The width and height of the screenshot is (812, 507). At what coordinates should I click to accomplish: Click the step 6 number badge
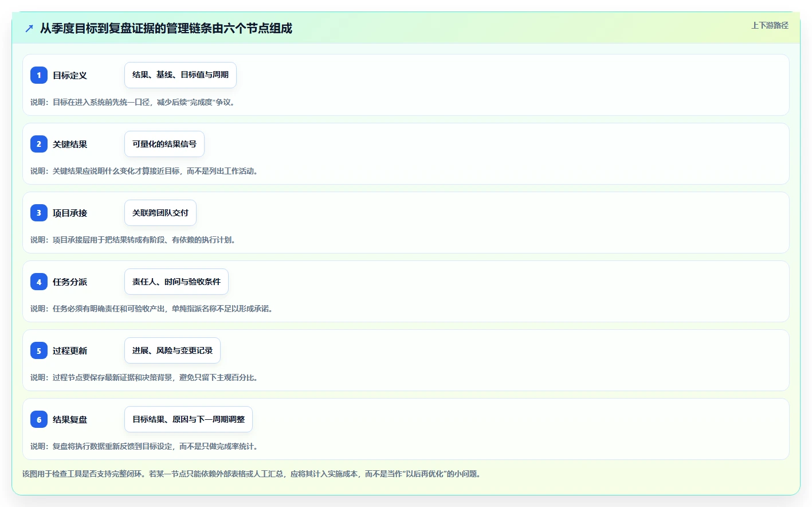[39, 419]
